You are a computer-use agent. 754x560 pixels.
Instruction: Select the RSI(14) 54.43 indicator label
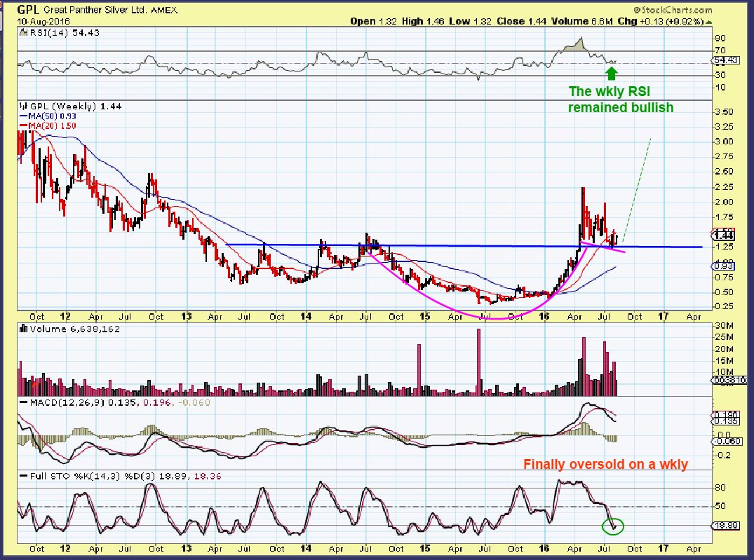click(65, 33)
